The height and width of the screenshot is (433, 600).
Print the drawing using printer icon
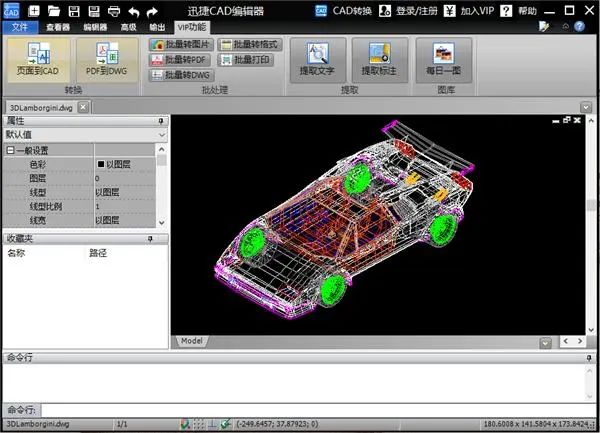[x=114, y=11]
